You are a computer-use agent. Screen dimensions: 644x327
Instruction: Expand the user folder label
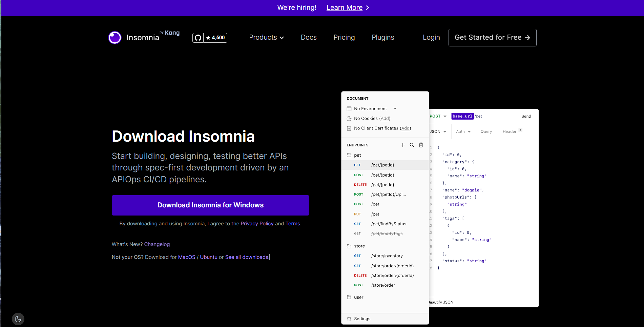click(358, 297)
